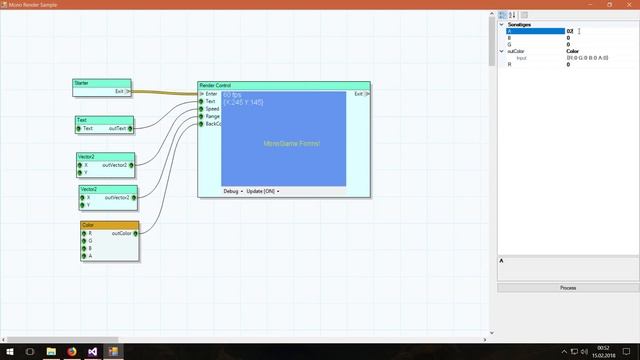
Task: Click the Process button
Action: pos(568,288)
